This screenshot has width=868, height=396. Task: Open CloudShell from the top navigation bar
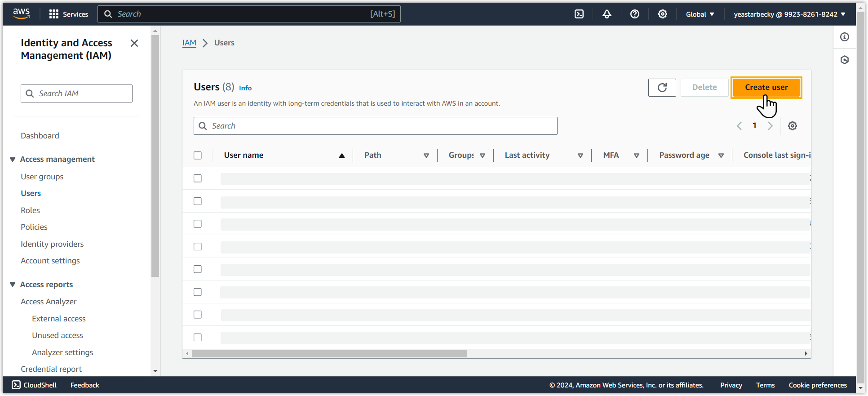pos(579,14)
